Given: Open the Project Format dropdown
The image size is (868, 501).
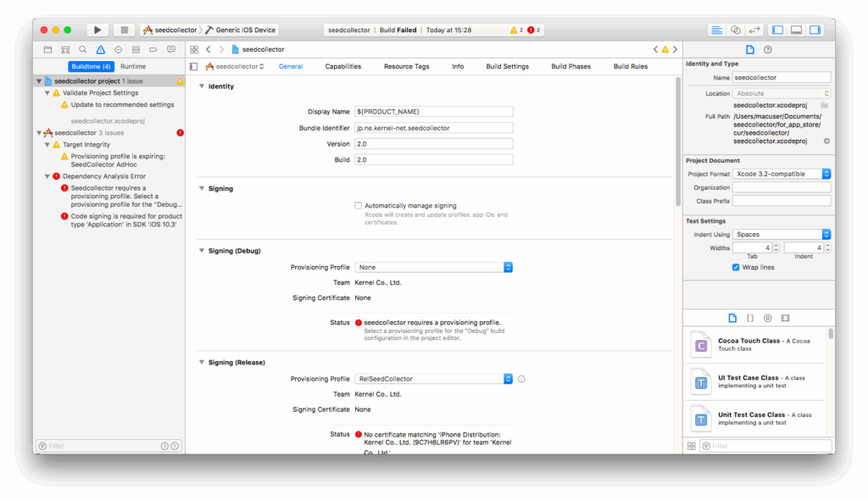Looking at the screenshot, I should (x=782, y=174).
